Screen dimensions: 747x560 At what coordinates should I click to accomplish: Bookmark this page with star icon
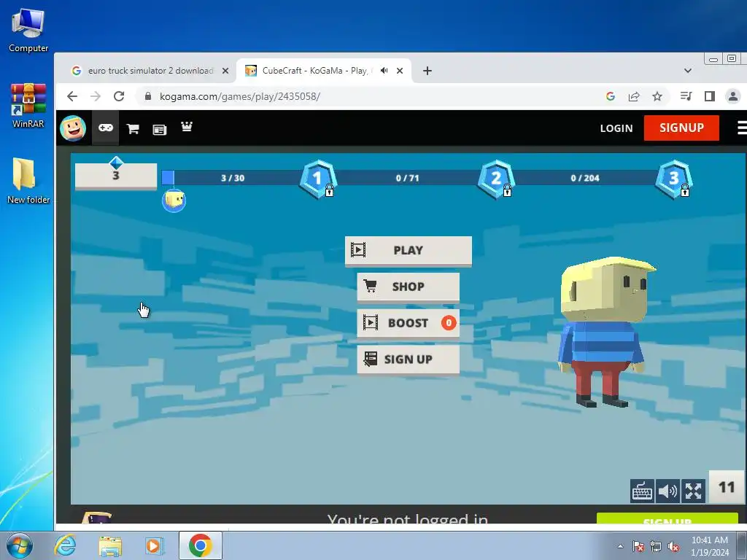coord(657,96)
